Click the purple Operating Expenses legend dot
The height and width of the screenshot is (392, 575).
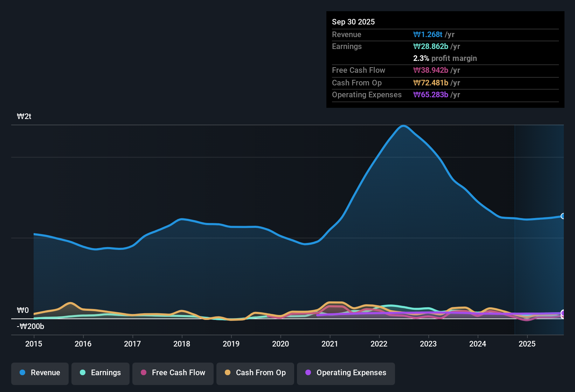pos(308,373)
